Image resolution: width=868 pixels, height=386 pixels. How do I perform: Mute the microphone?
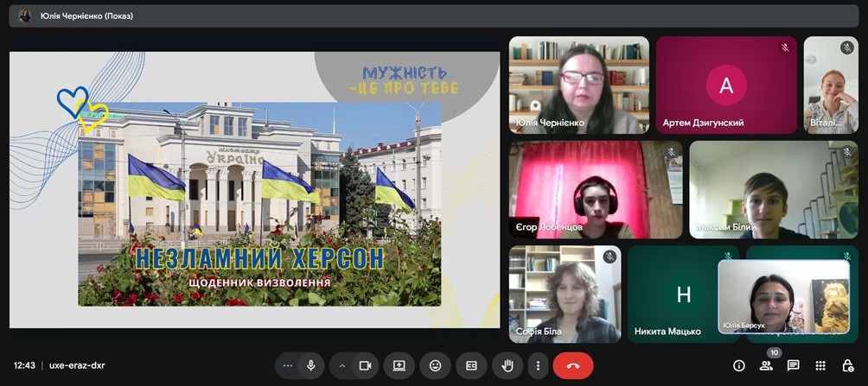[310, 365]
